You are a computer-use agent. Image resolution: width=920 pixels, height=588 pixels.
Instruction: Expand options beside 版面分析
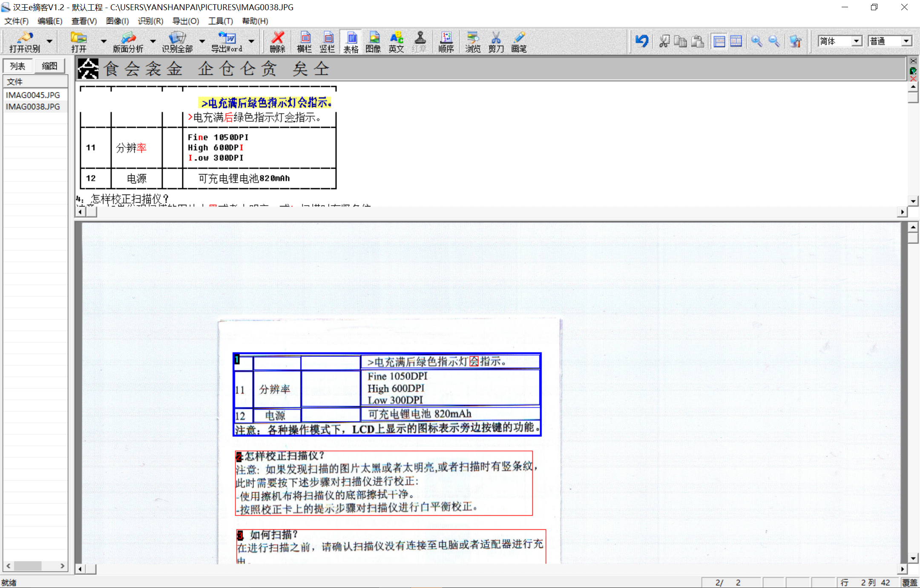[152, 41]
